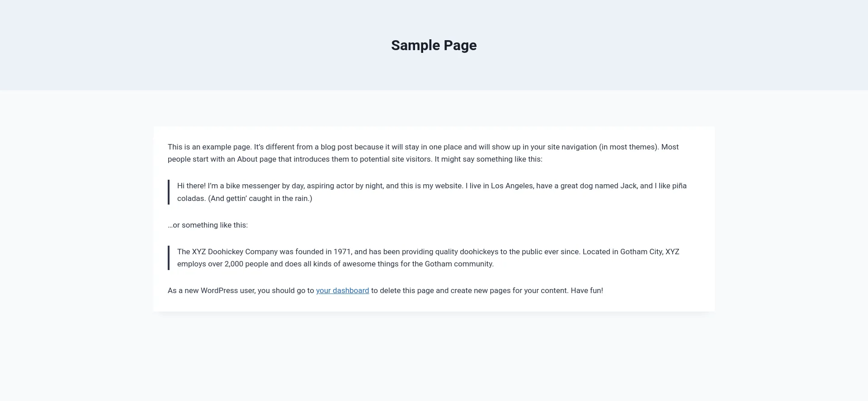Click the number "2,000" in the second quote
The image size is (868, 401).
[234, 264]
